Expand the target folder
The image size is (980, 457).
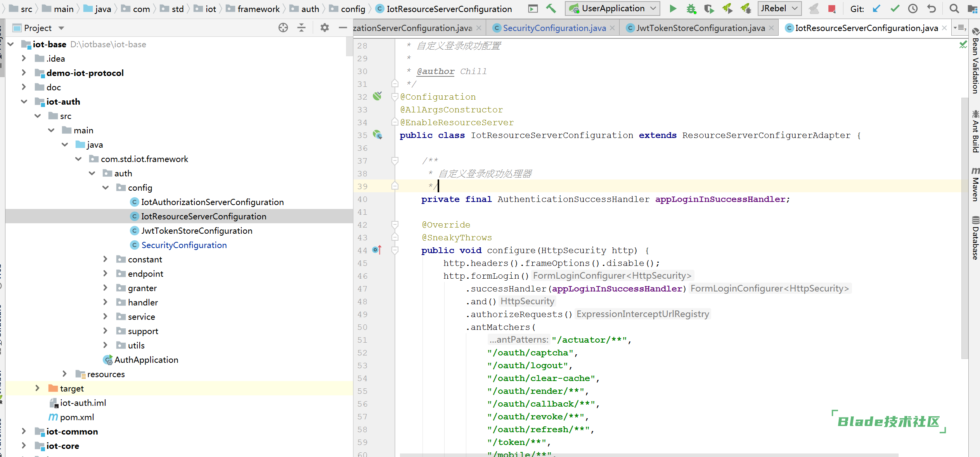pyautogui.click(x=38, y=388)
